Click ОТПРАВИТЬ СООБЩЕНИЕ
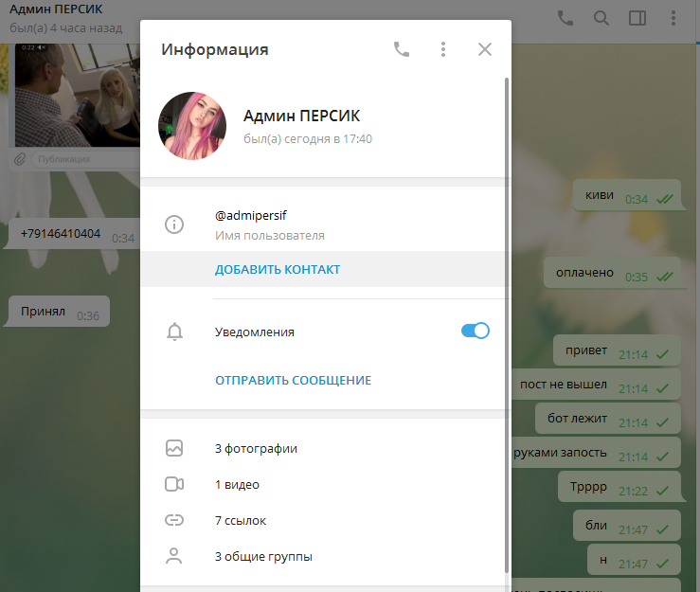This screenshot has width=700, height=592. 293,381
